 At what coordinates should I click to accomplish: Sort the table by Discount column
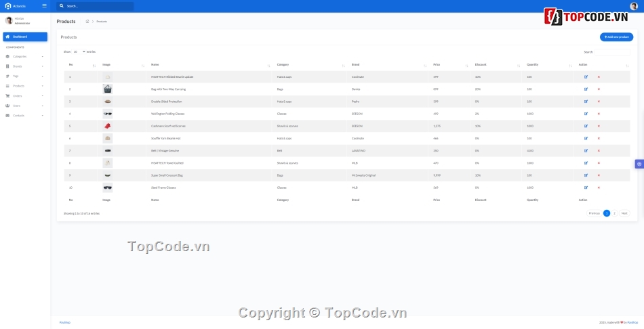tap(496, 65)
